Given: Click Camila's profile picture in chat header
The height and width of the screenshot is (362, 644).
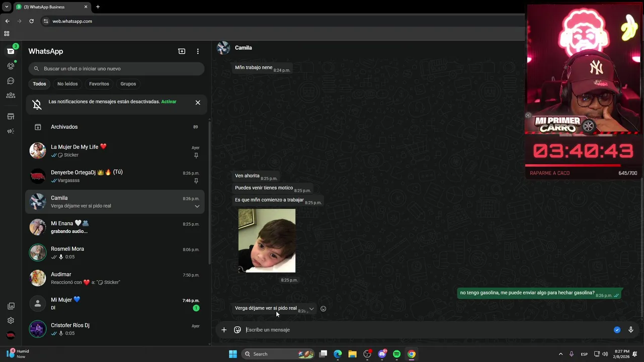Looking at the screenshot, I should click(x=223, y=48).
